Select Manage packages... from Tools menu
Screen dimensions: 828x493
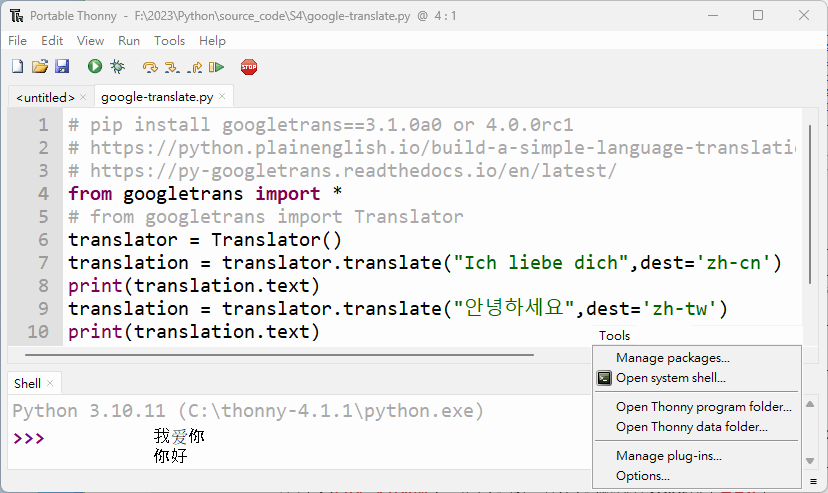coord(672,358)
